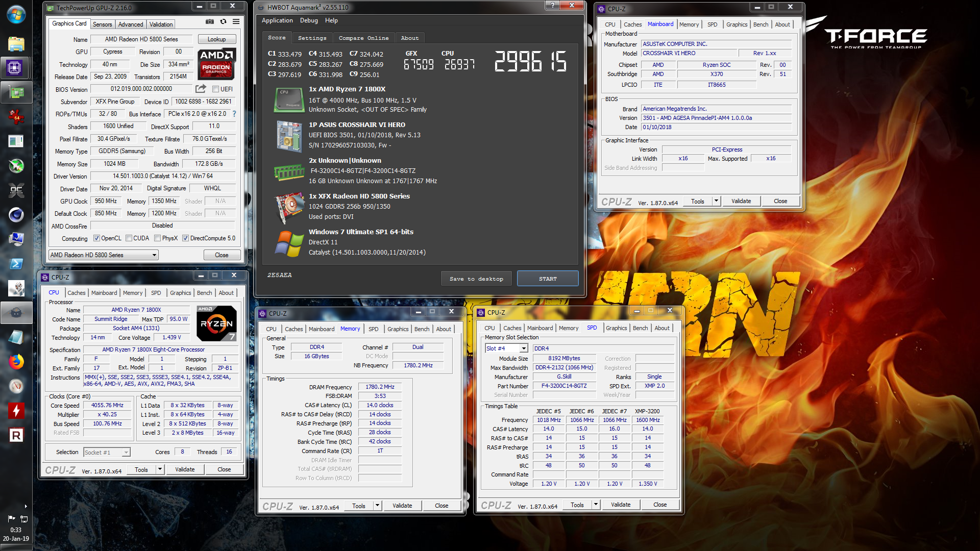
Task: Click Close button in GPU-Z window
Action: [222, 255]
